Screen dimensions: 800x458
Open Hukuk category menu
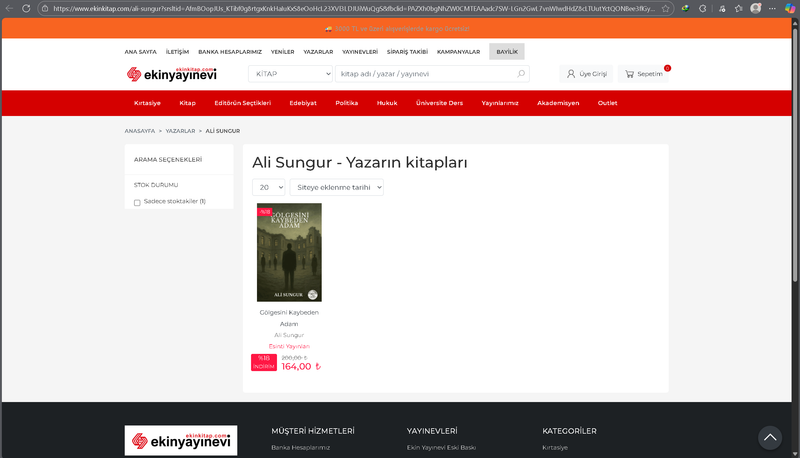click(x=387, y=103)
